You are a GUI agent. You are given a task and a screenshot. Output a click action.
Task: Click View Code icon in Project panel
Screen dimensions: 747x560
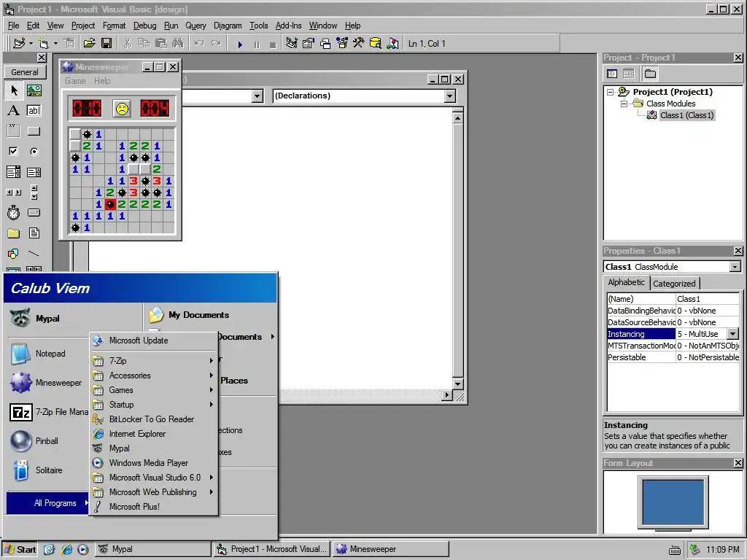tap(612, 74)
